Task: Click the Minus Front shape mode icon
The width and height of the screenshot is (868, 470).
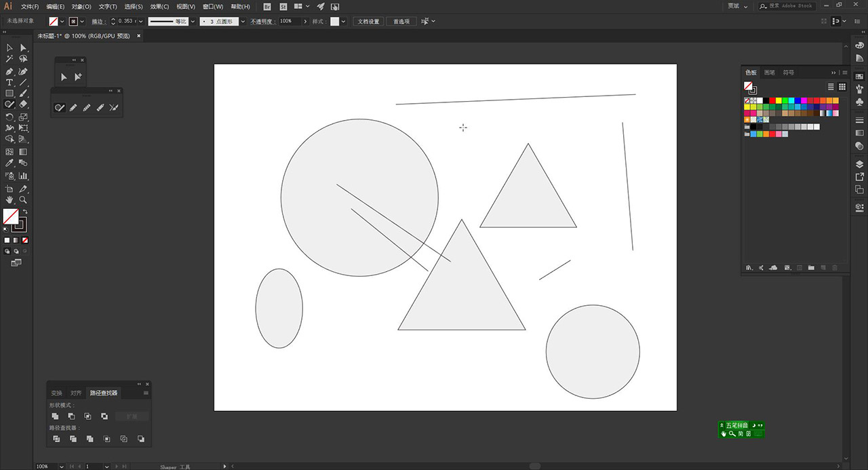Action: click(71, 416)
